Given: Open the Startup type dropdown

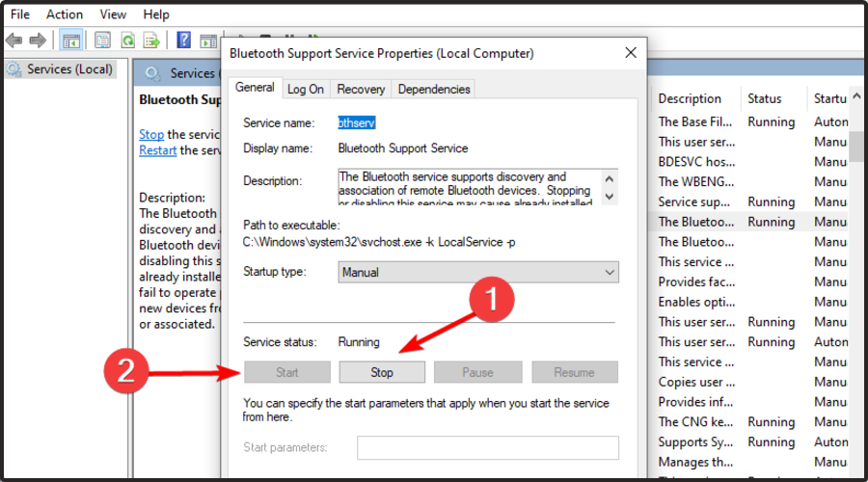Looking at the screenshot, I should (x=478, y=272).
